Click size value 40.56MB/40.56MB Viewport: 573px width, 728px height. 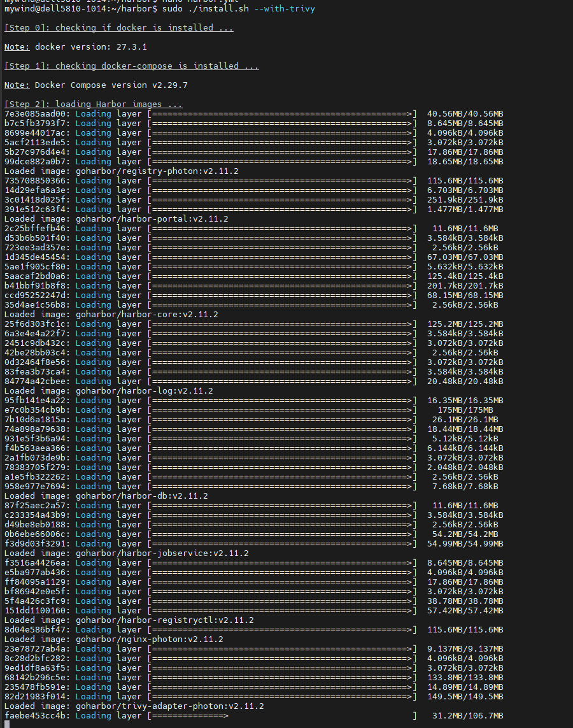click(x=465, y=114)
